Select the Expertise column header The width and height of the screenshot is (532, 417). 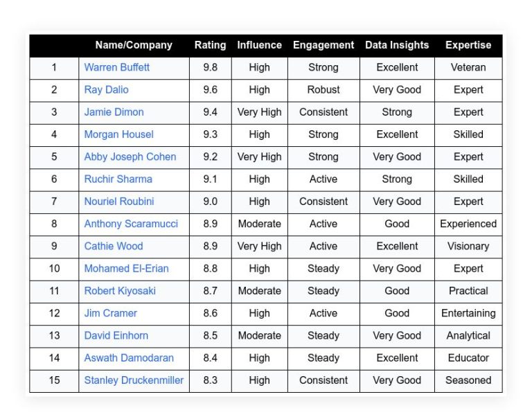point(468,45)
